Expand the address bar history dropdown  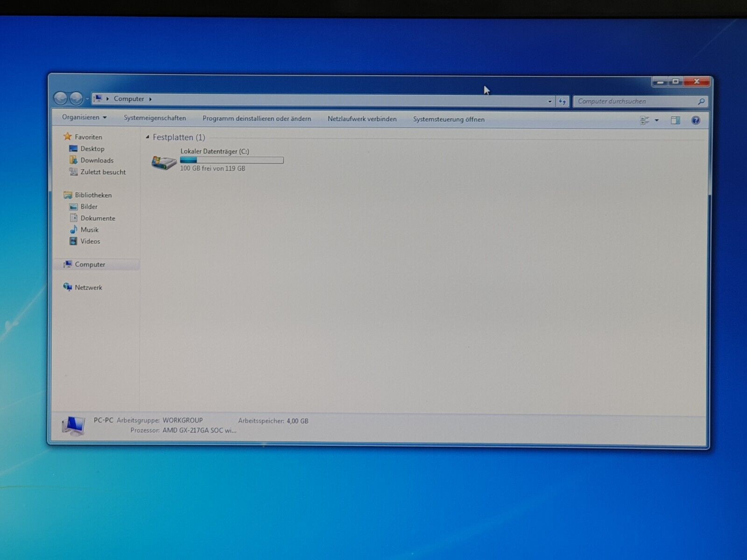[x=550, y=101]
